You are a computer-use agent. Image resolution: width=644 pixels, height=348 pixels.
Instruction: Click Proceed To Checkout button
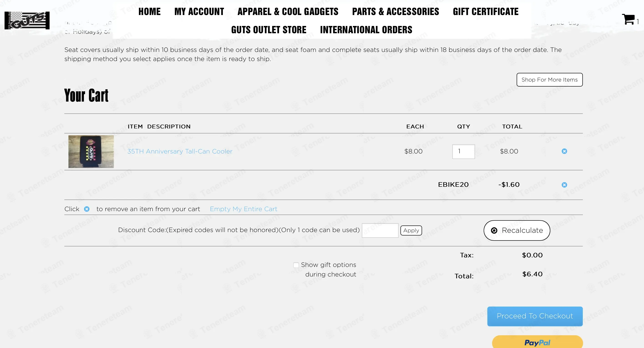tap(535, 316)
